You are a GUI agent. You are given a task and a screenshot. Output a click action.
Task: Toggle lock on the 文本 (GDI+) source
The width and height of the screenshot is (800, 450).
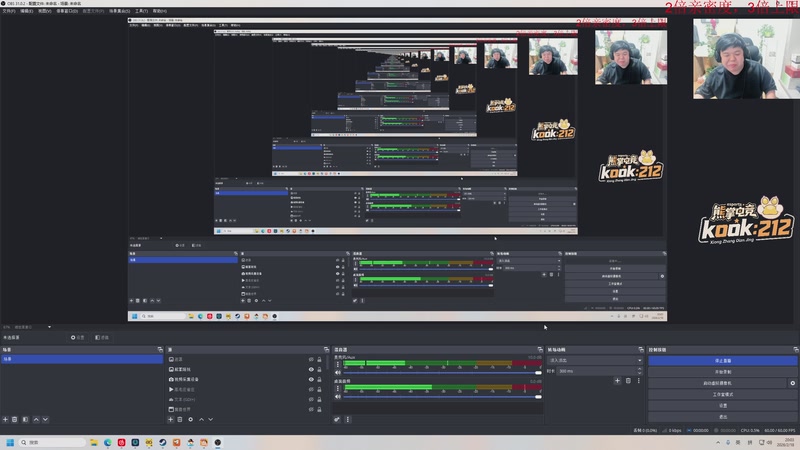(x=319, y=399)
